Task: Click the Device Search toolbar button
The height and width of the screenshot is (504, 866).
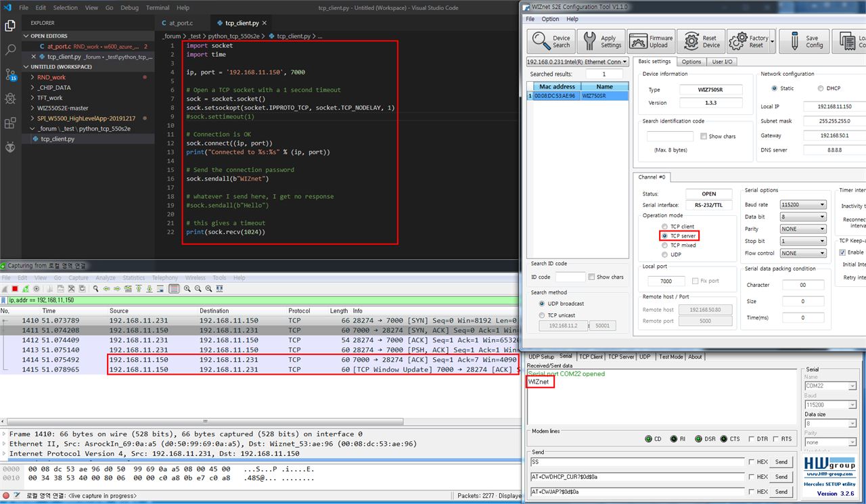Action: pyautogui.click(x=551, y=42)
